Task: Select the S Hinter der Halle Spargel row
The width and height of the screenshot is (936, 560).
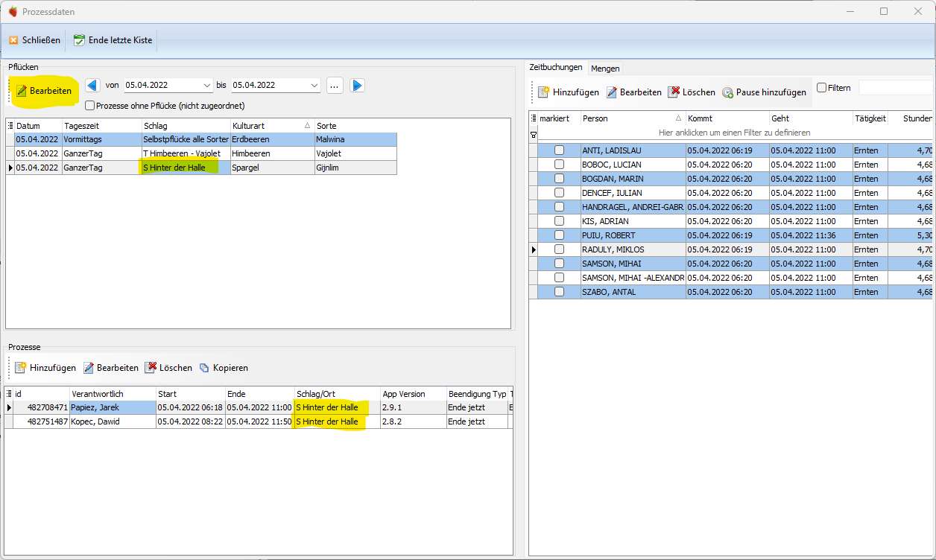Action: 201,168
